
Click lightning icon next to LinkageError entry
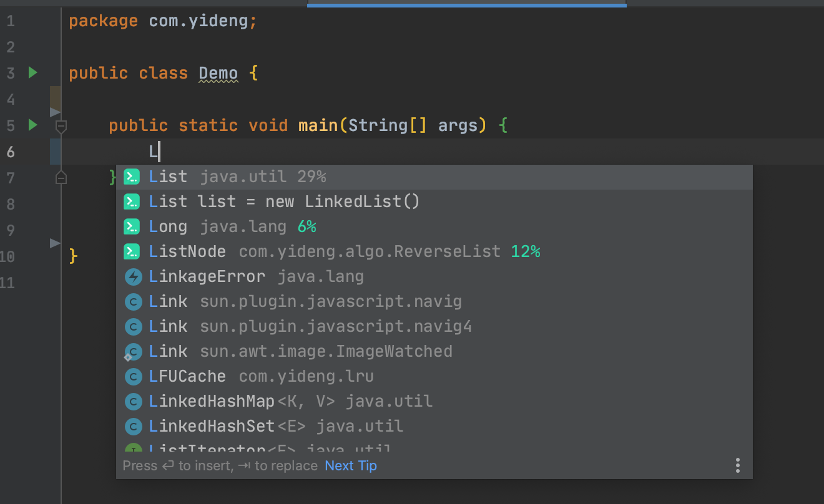point(132,276)
